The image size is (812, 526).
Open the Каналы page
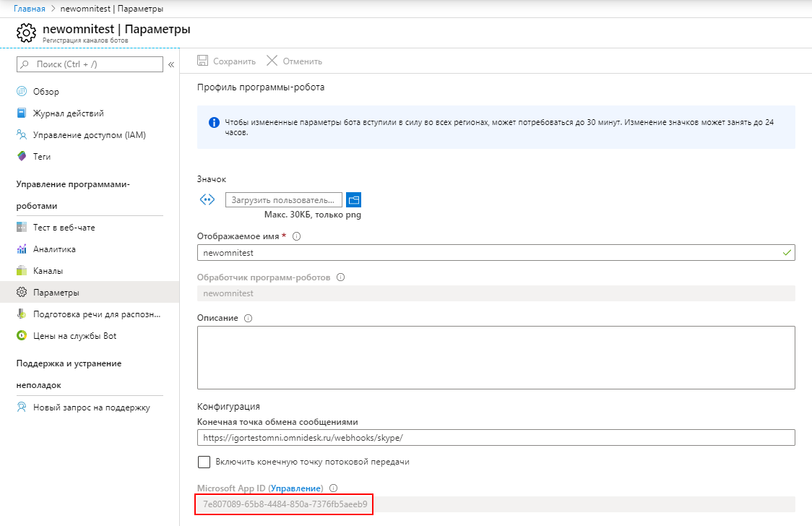click(90, 271)
